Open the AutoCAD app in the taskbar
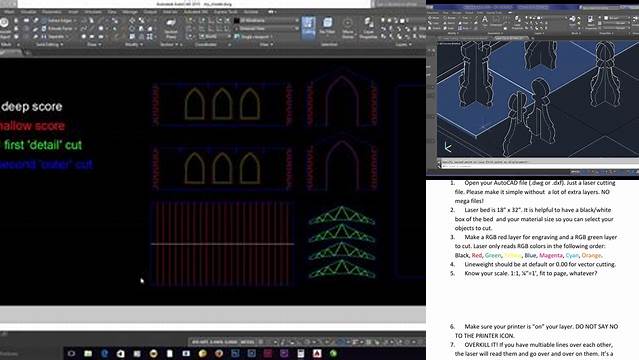 pyautogui.click(x=317, y=353)
